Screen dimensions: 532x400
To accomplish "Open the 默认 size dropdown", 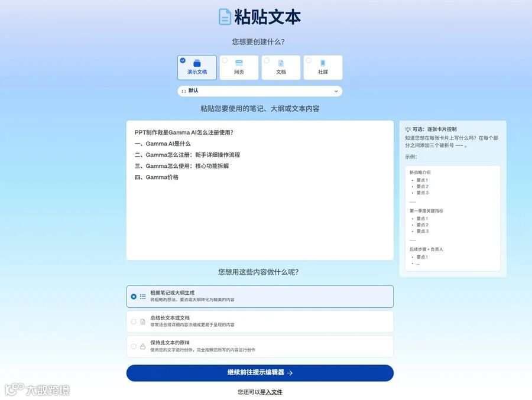I will (260, 91).
